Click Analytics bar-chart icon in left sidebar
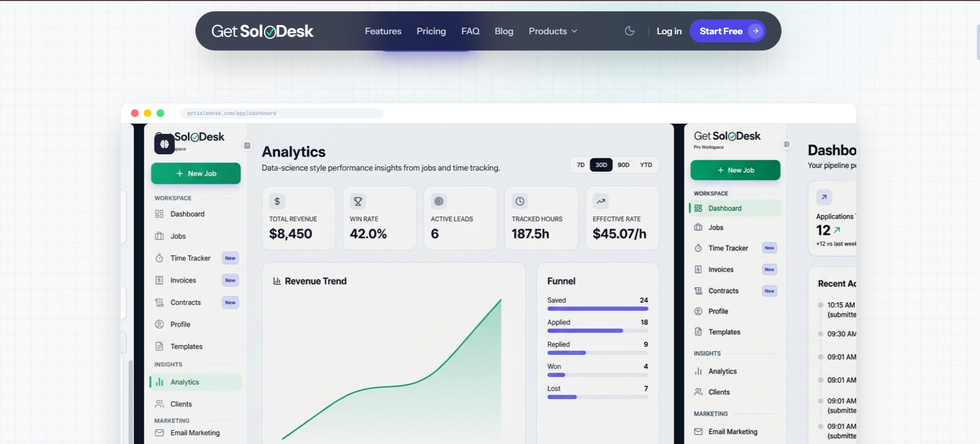Screen dimensions: 980x444 160,382
